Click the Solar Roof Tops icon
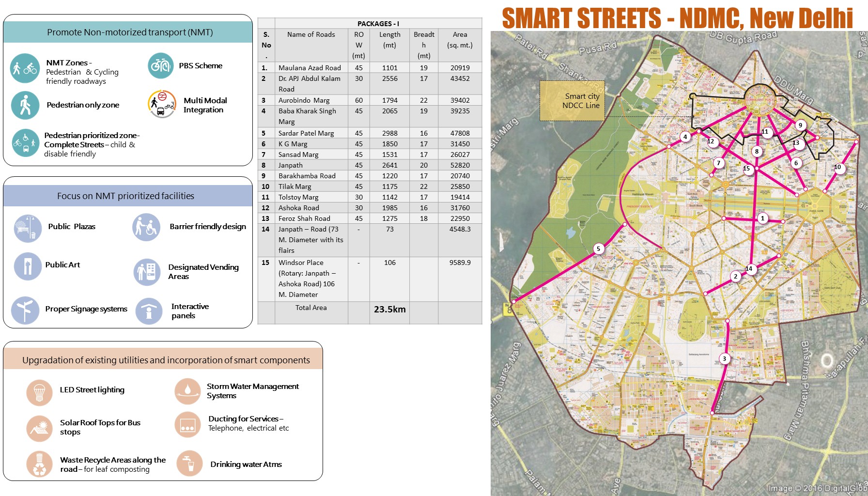 pyautogui.click(x=39, y=428)
